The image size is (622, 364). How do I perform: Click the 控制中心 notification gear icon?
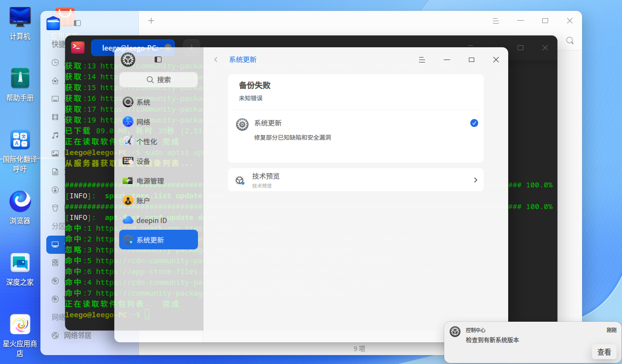click(455, 332)
